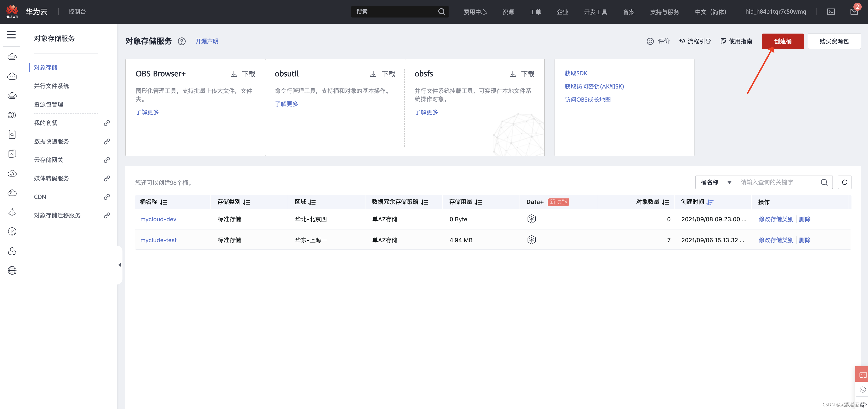Sort table by 创建时间 column

[x=710, y=202]
